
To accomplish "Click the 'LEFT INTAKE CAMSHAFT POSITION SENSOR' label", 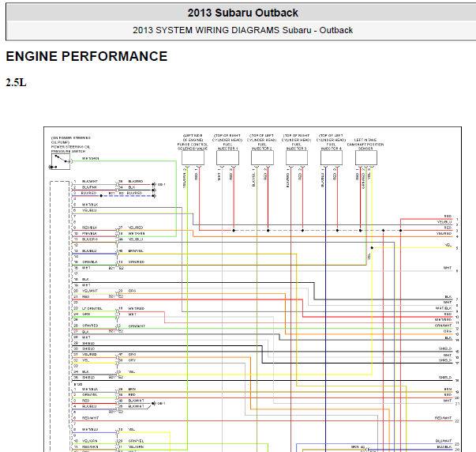I will (365, 145).
